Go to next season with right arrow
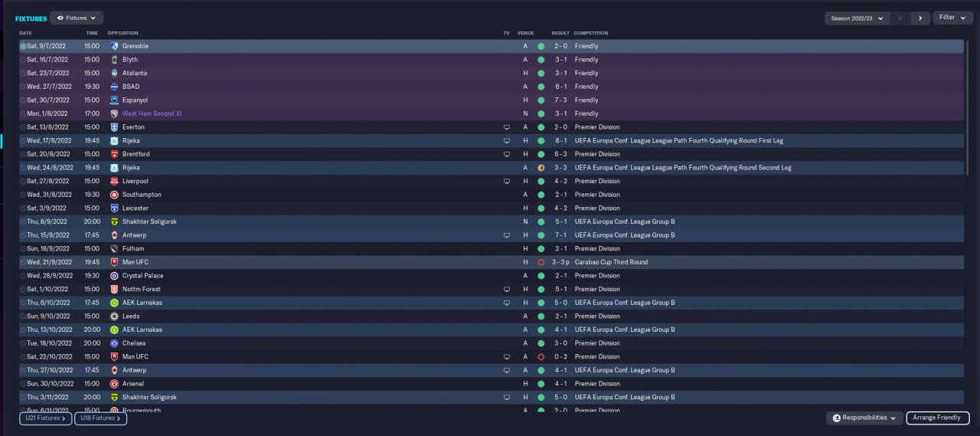This screenshot has height=436, width=980. (920, 18)
